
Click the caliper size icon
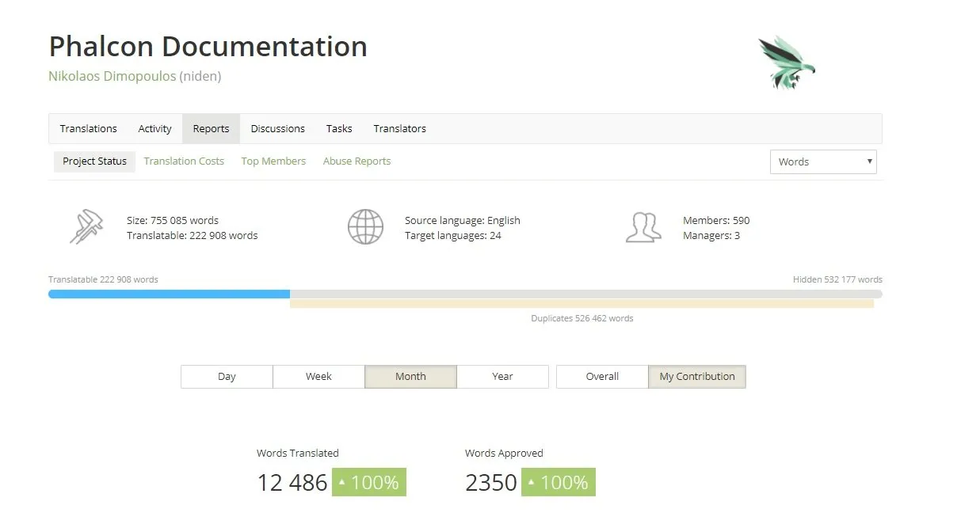86,228
